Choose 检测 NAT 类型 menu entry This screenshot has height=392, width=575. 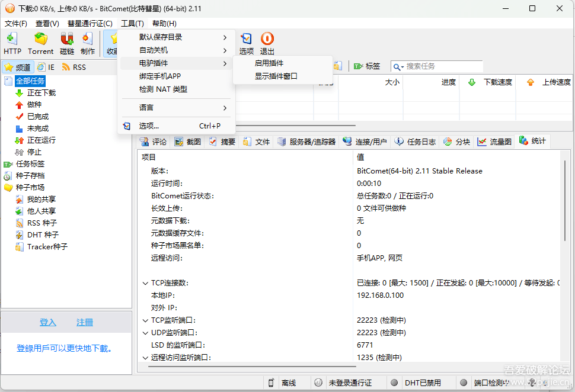click(176, 89)
